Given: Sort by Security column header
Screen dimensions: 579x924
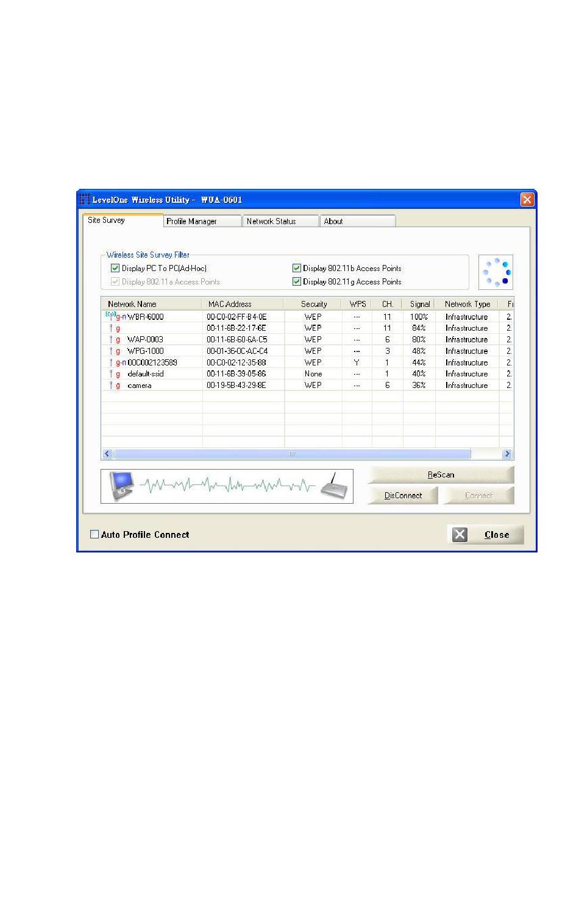Looking at the screenshot, I should coord(313,304).
